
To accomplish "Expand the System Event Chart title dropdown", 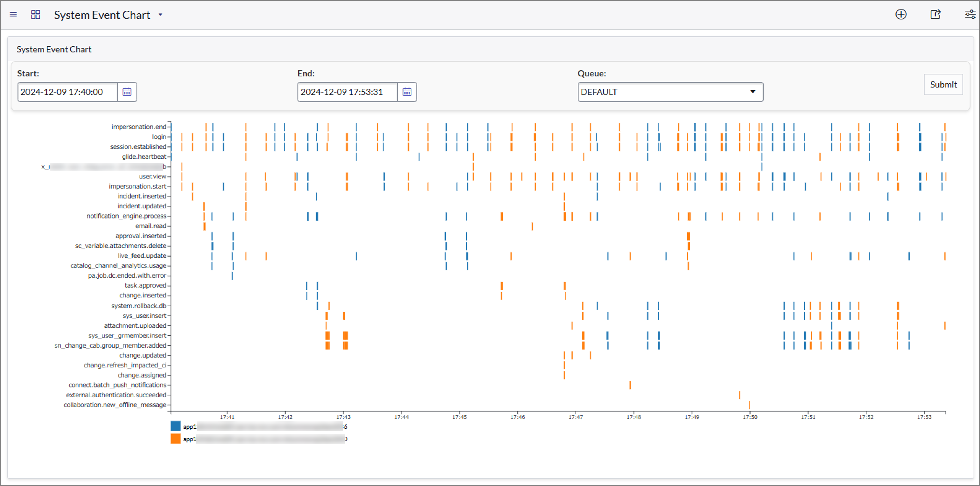I will point(160,15).
